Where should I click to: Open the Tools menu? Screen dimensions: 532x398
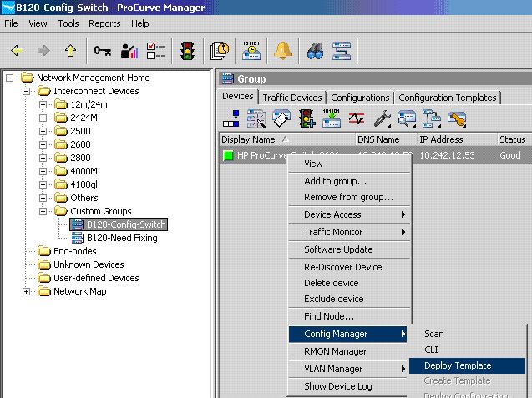(x=68, y=23)
